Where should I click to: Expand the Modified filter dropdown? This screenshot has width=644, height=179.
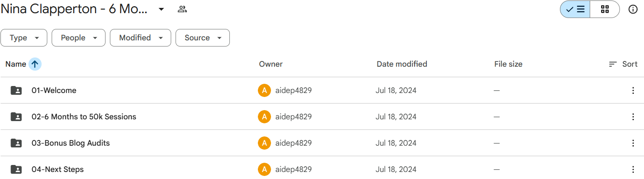(140, 38)
